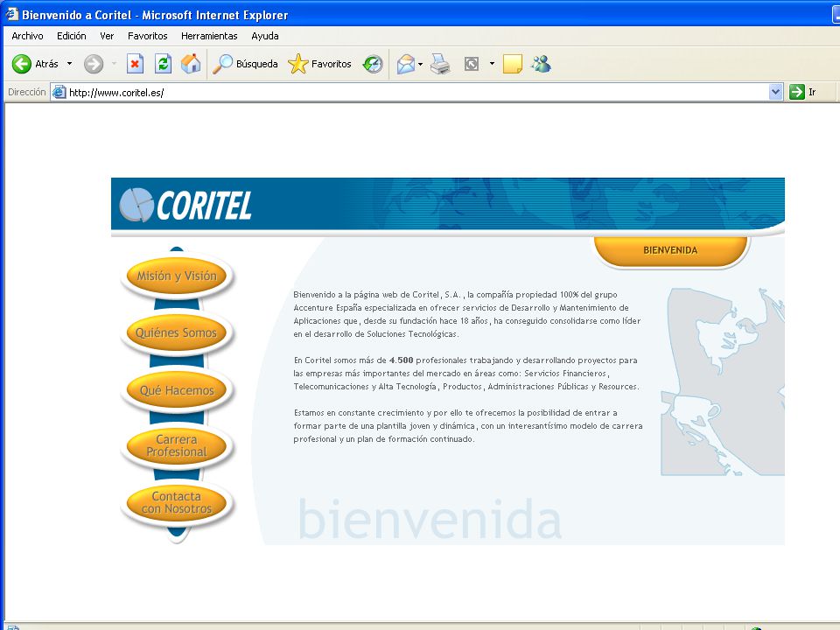
Task: Expand the Mail options dropdown arrow
Action: [x=421, y=64]
